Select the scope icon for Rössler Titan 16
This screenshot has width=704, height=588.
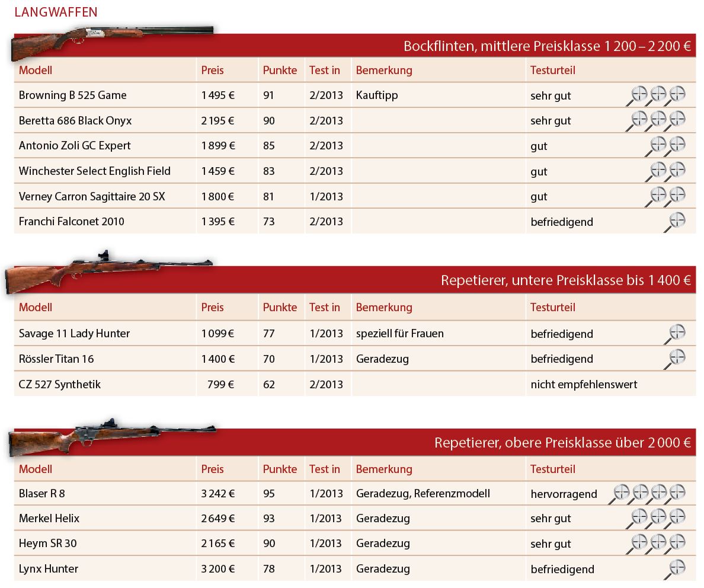click(x=675, y=359)
